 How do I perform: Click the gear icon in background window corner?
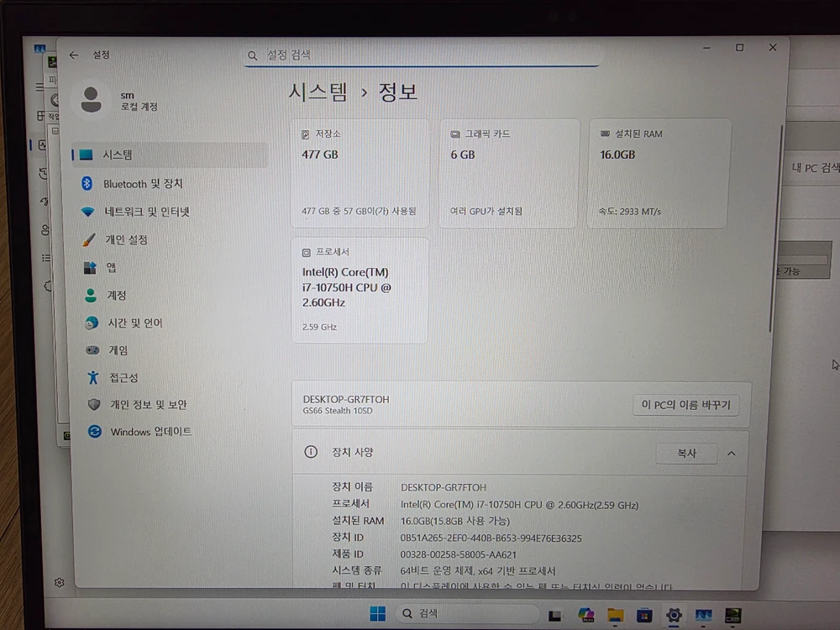[x=60, y=582]
